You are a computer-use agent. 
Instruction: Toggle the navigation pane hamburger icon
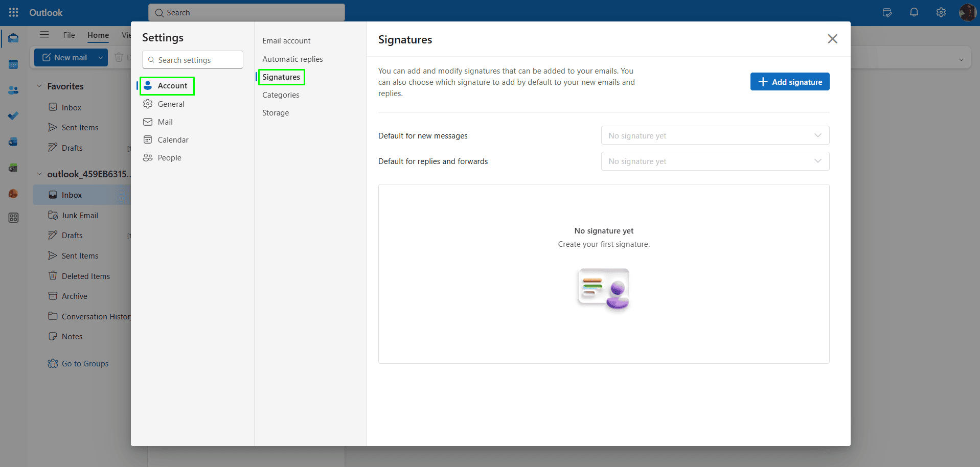click(44, 35)
